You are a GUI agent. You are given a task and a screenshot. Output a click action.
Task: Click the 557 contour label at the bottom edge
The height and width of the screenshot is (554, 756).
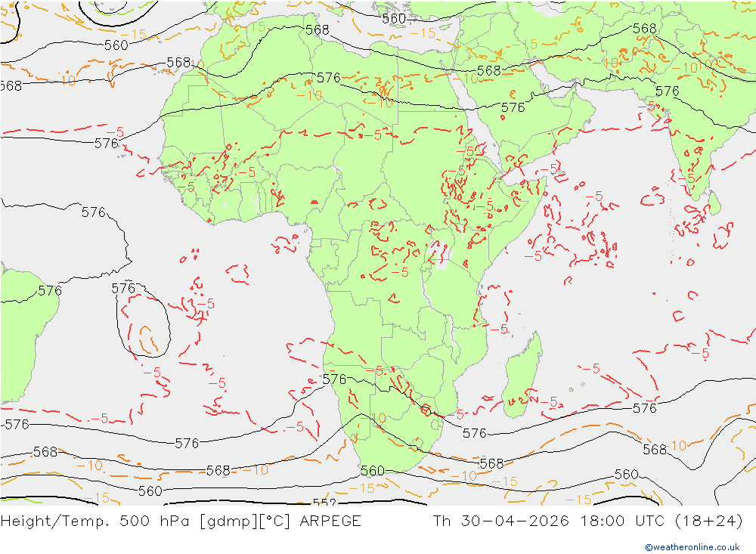click(x=324, y=503)
